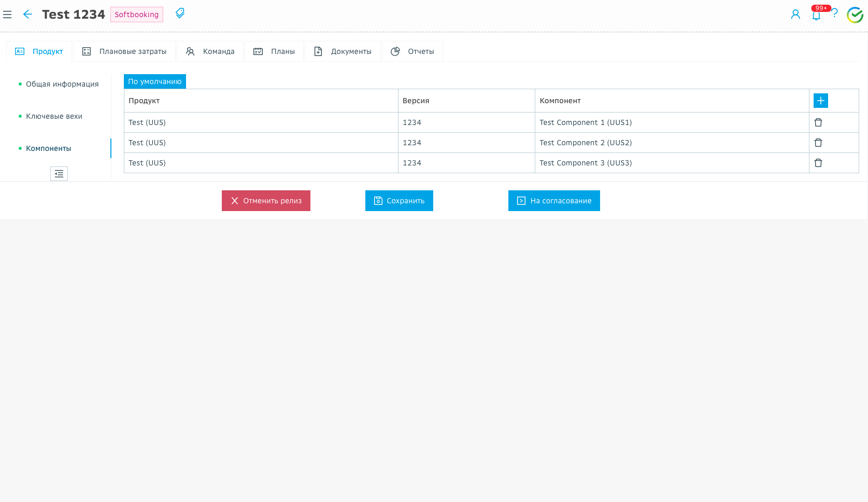Collapse the sidebar section list
The image size is (868, 502).
[59, 174]
